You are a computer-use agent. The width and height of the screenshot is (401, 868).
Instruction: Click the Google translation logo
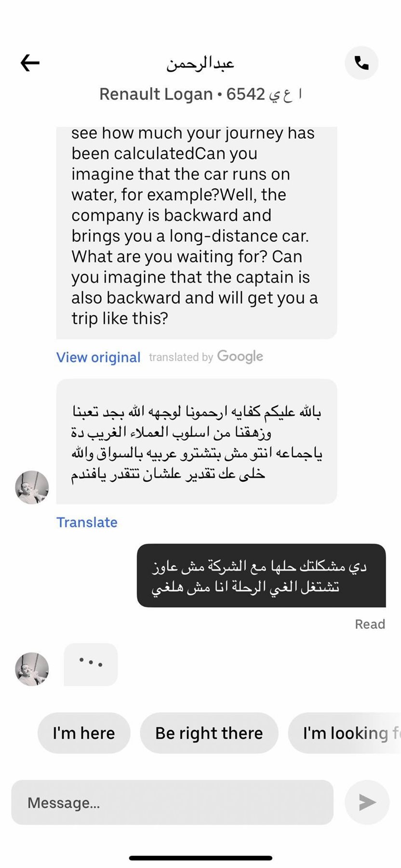point(240,356)
